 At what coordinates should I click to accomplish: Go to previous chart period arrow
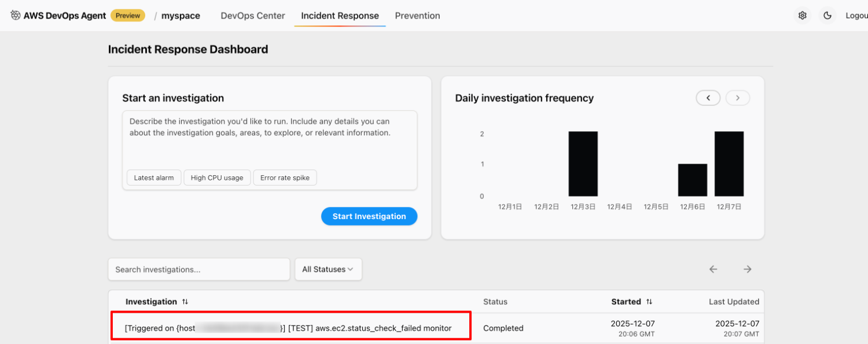pos(708,98)
